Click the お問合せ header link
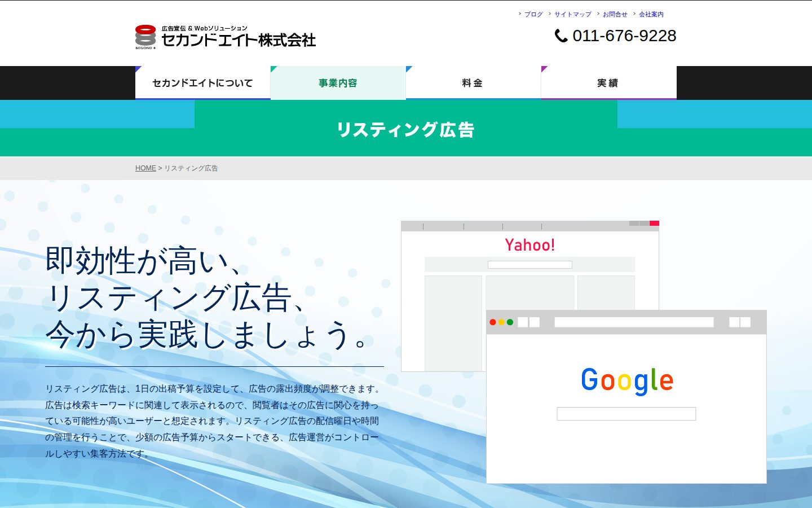This screenshot has width=812, height=508. coord(615,14)
